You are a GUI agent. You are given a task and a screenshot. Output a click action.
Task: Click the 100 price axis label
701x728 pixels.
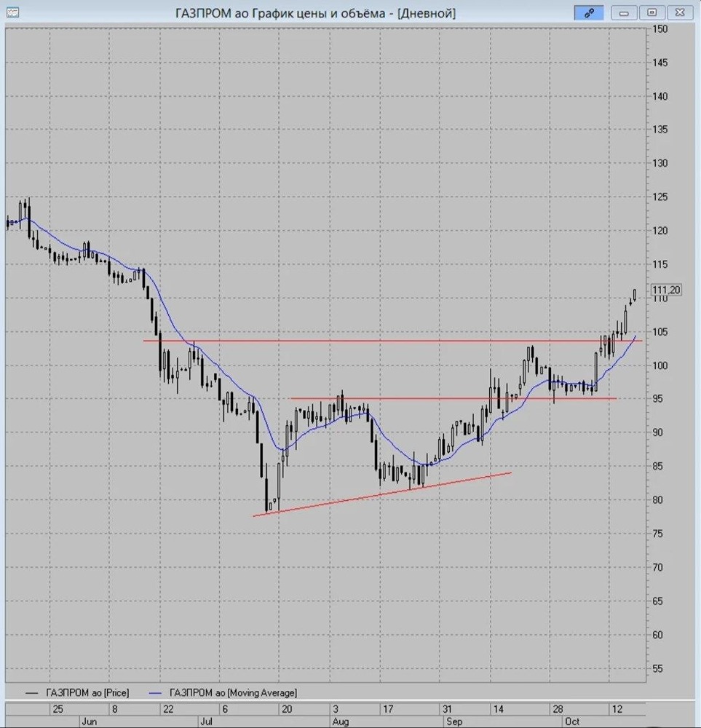(660, 366)
